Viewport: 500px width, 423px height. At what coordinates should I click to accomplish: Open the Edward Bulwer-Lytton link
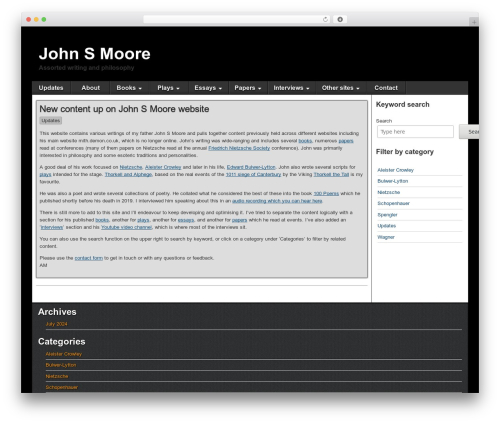pos(251,167)
